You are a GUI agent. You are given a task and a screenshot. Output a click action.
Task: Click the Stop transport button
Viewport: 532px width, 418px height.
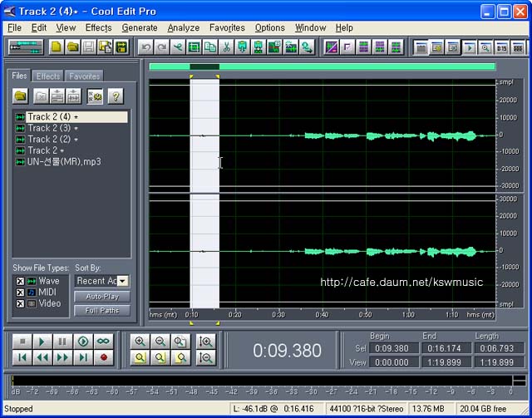click(22, 342)
